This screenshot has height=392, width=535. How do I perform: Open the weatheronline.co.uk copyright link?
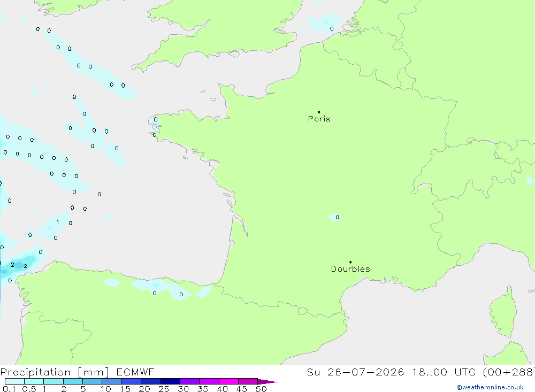tap(490, 387)
